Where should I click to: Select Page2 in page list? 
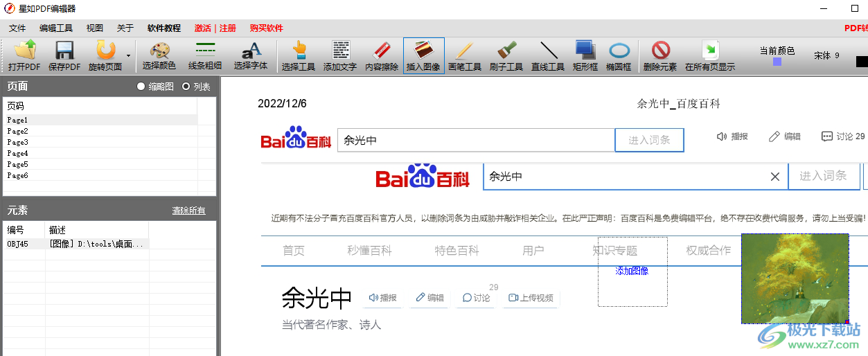(x=100, y=131)
